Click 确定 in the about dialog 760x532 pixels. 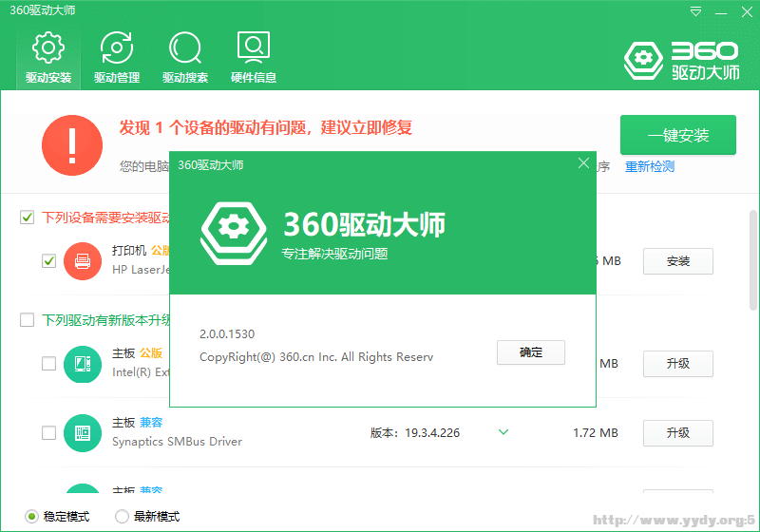click(x=531, y=352)
